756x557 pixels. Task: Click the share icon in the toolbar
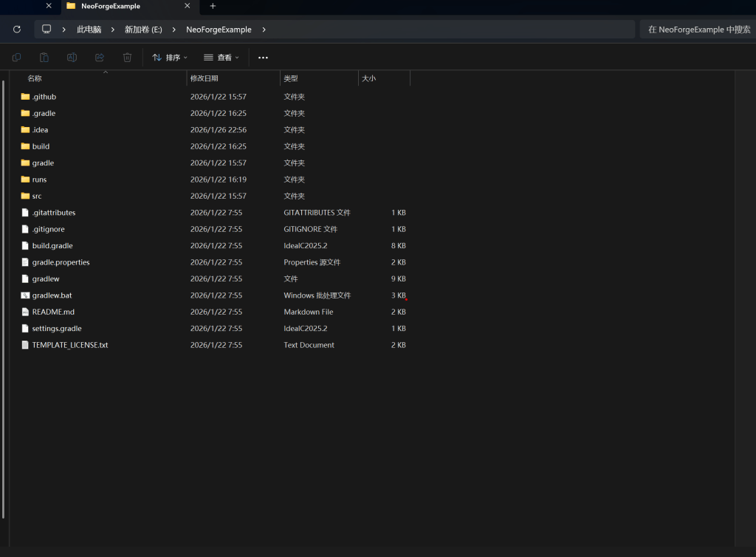(100, 58)
